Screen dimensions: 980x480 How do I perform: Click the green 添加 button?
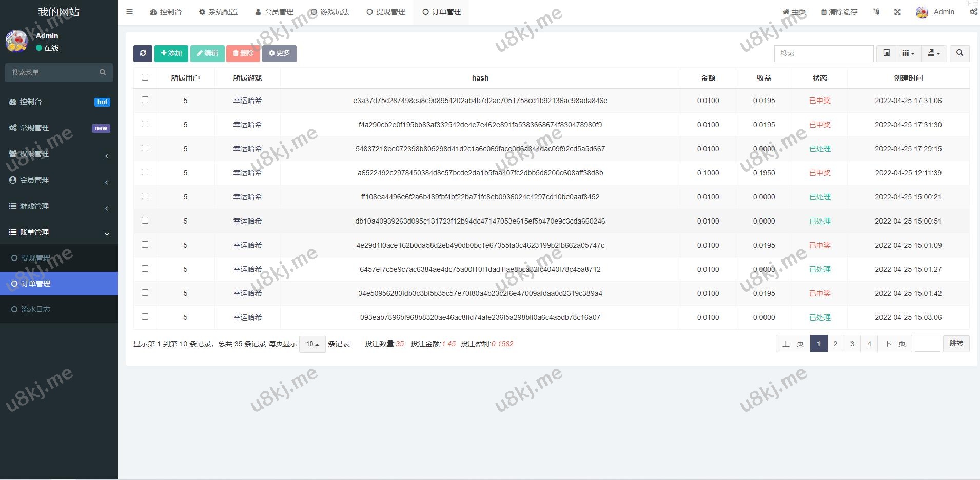(171, 53)
